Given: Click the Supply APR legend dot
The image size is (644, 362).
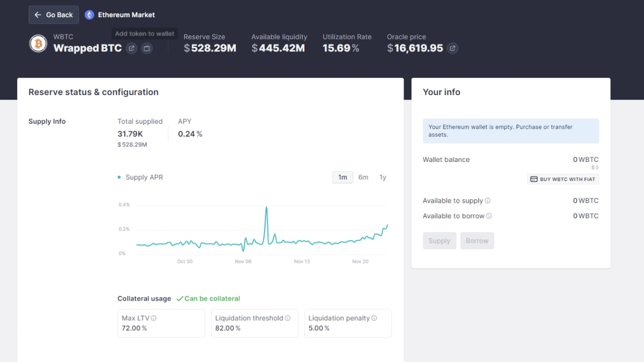Looking at the screenshot, I should click(119, 178).
